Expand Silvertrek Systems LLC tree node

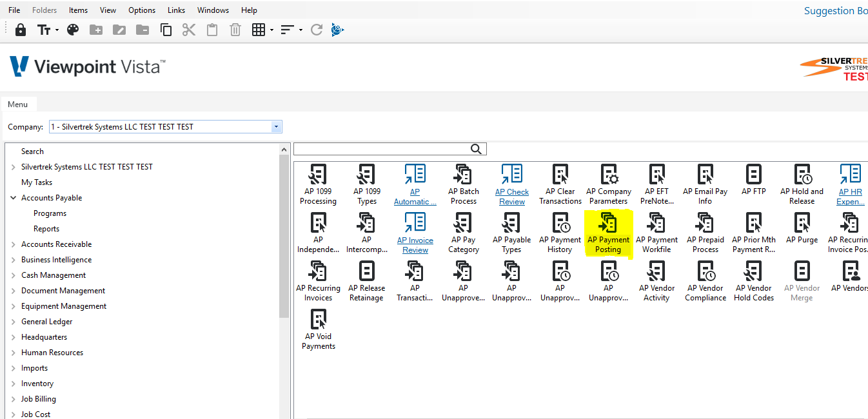(x=14, y=167)
